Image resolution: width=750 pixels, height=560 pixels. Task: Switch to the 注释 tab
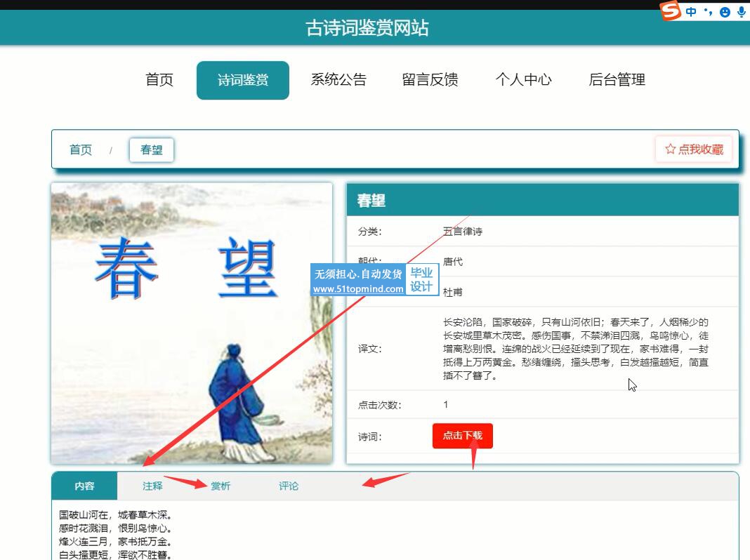click(152, 486)
